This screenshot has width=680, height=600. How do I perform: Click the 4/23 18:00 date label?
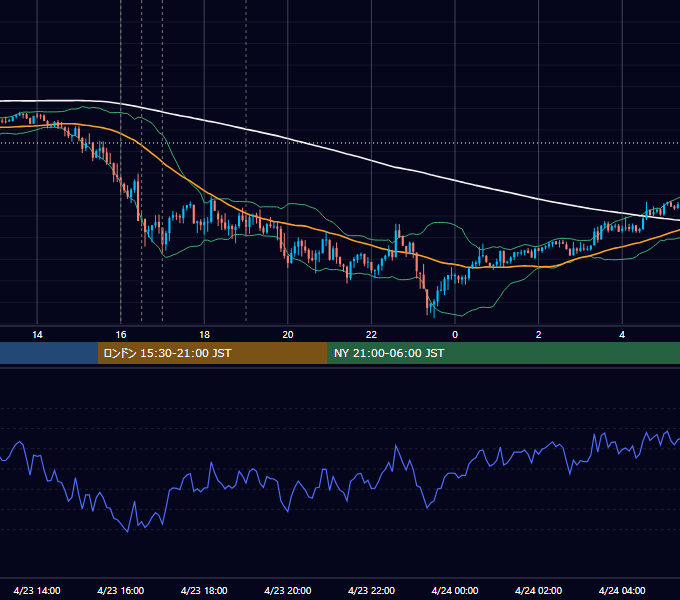click(204, 590)
